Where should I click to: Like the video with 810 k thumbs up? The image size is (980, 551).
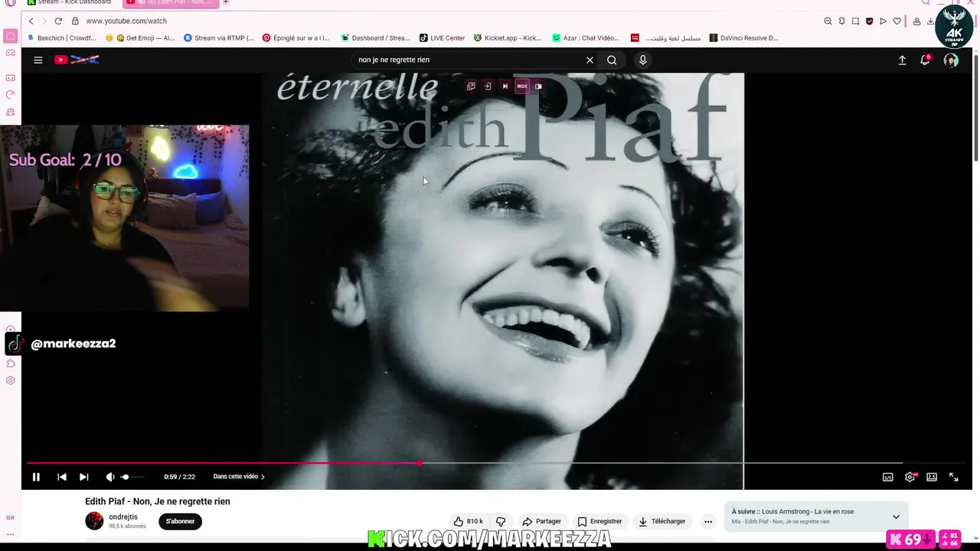[468, 521]
